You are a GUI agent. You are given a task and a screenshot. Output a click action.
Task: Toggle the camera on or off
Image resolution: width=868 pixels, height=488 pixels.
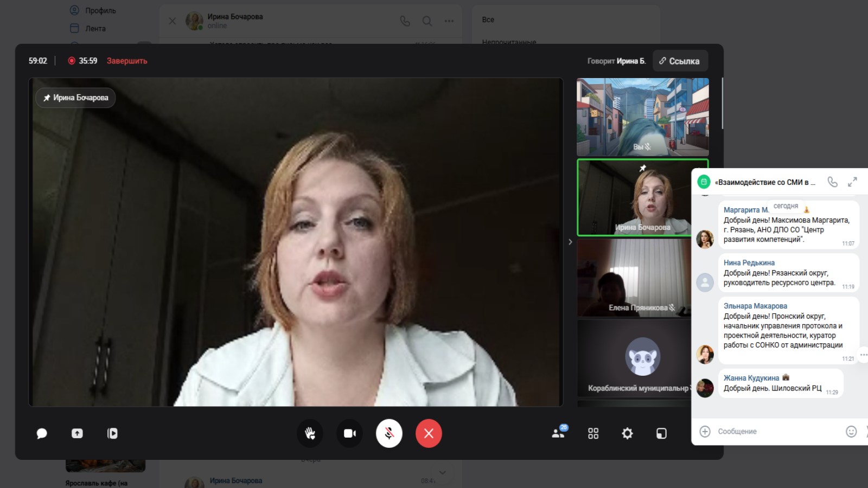click(x=350, y=433)
